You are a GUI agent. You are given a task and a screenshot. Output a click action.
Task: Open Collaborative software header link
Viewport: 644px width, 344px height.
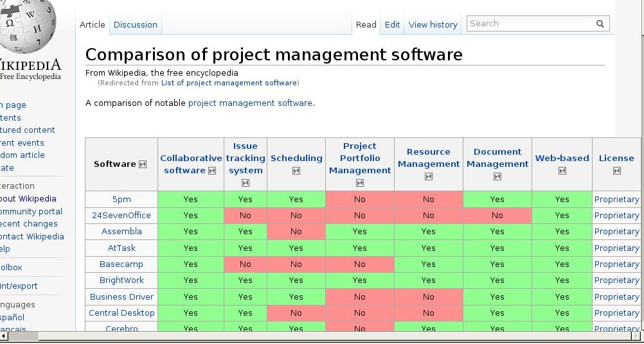(x=191, y=164)
